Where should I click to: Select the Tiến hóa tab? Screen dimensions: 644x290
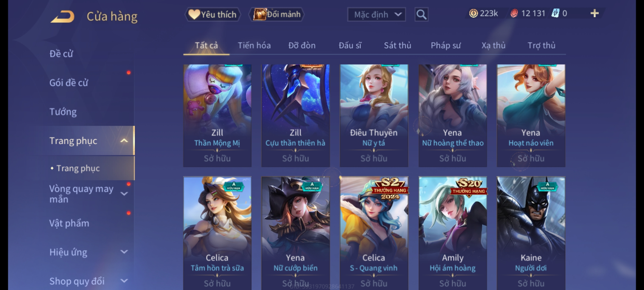[x=254, y=46]
